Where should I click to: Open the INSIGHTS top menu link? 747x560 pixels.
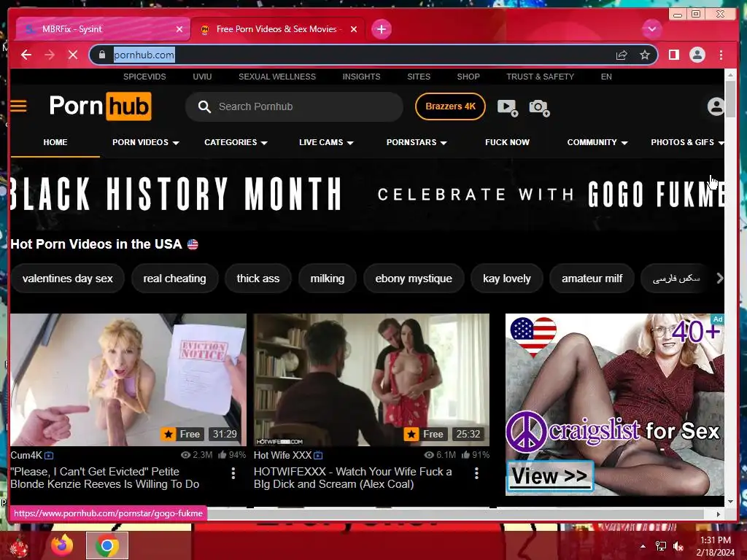pyautogui.click(x=361, y=77)
